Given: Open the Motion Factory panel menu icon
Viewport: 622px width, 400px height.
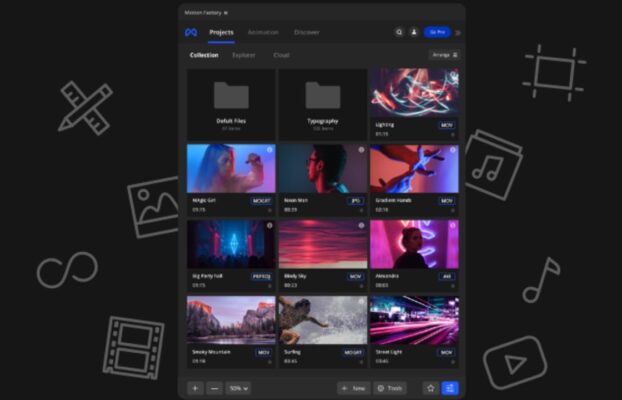Looking at the screenshot, I should (226, 13).
